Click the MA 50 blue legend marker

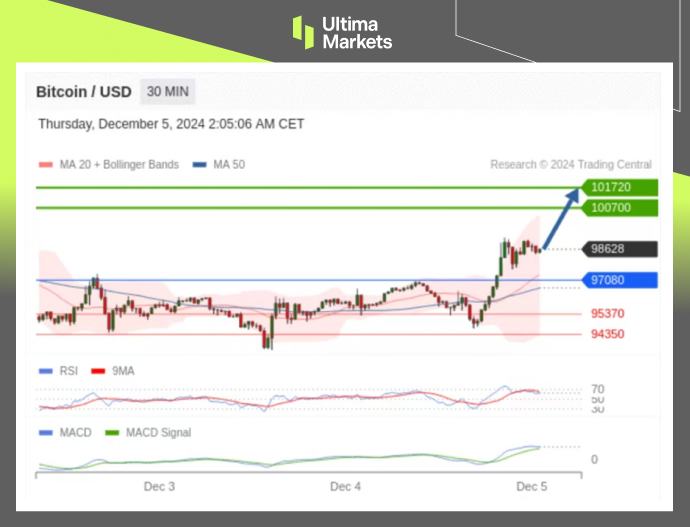click(200, 165)
